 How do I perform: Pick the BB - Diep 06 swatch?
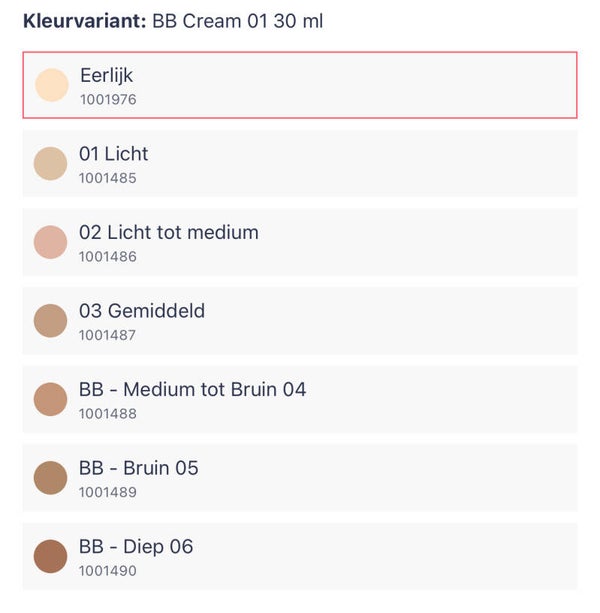50,556
